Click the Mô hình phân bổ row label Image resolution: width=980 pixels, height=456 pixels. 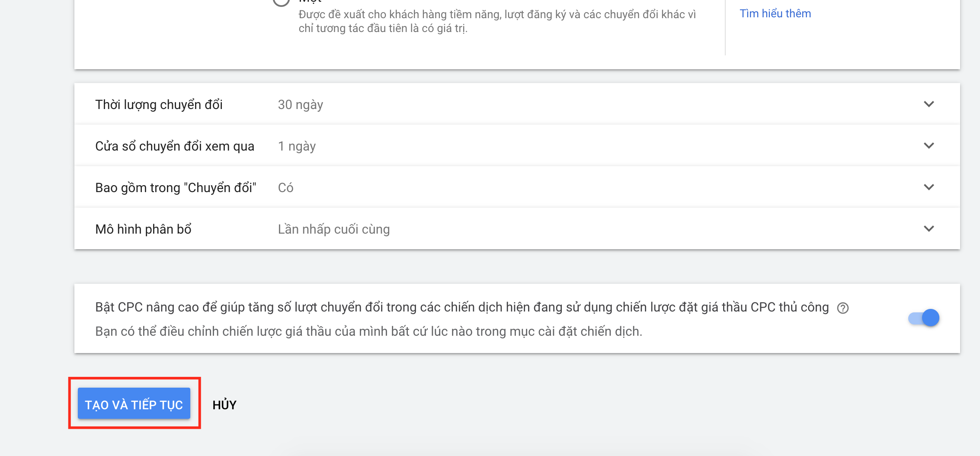coord(143,229)
